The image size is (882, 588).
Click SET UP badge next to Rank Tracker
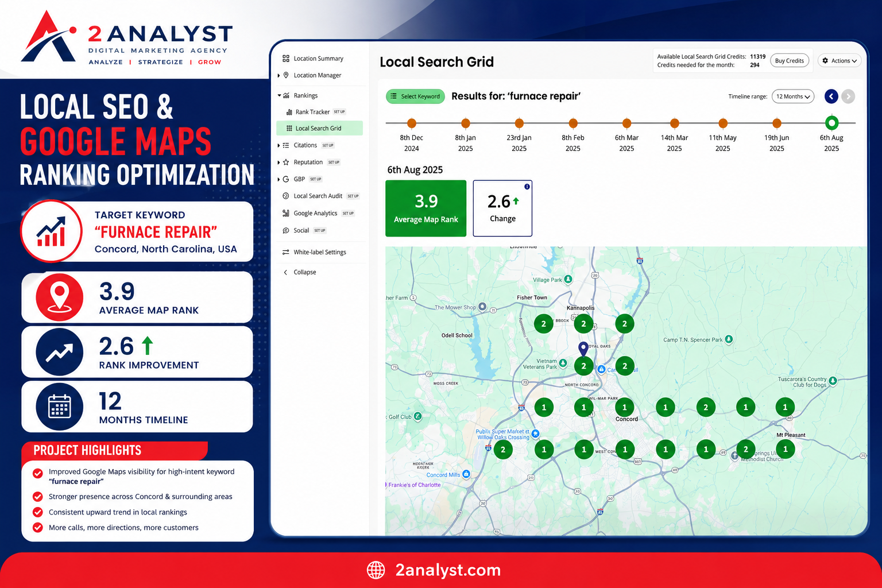339,112
